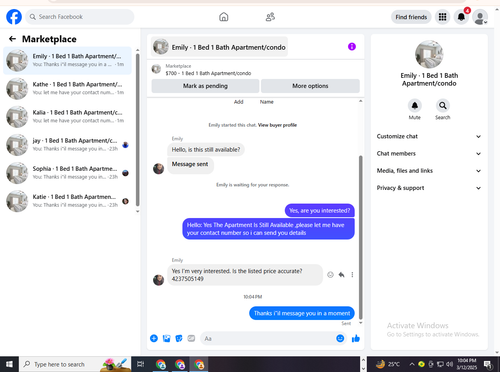Click the conversation list scrollbar
The width and height of the screenshot is (500, 372).
pyautogui.click(x=137, y=130)
